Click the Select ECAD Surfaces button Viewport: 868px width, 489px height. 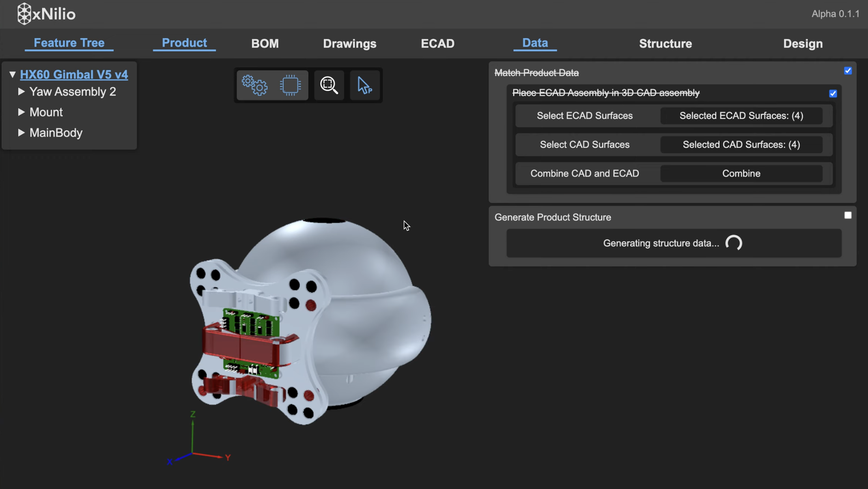(x=584, y=116)
